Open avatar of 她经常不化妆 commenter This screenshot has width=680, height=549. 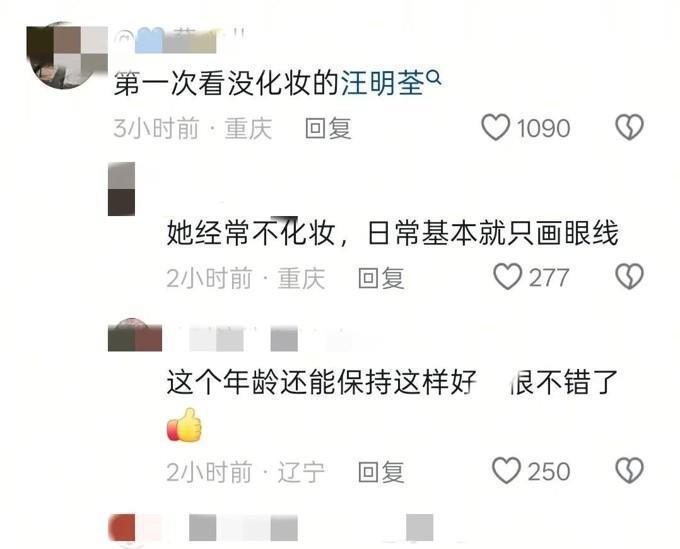(x=121, y=189)
